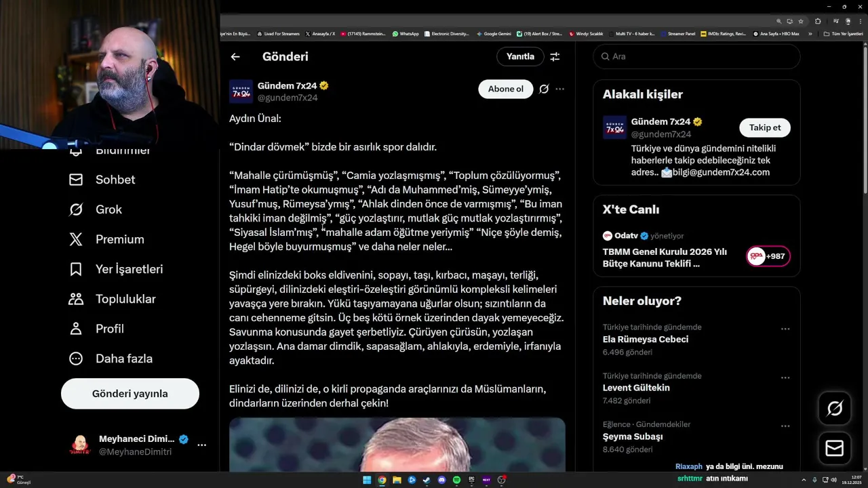Publish a post with Gönderi yayınla

(x=130, y=394)
